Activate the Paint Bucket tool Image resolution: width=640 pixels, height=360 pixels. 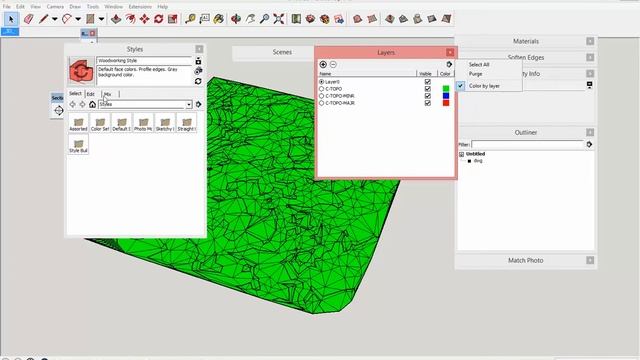(219, 19)
